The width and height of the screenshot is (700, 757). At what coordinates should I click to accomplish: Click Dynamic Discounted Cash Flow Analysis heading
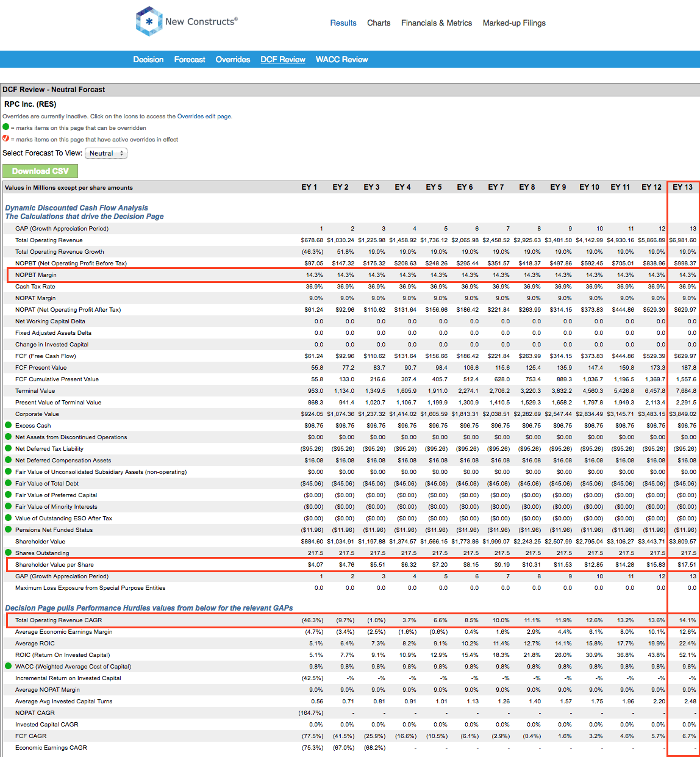(x=77, y=207)
